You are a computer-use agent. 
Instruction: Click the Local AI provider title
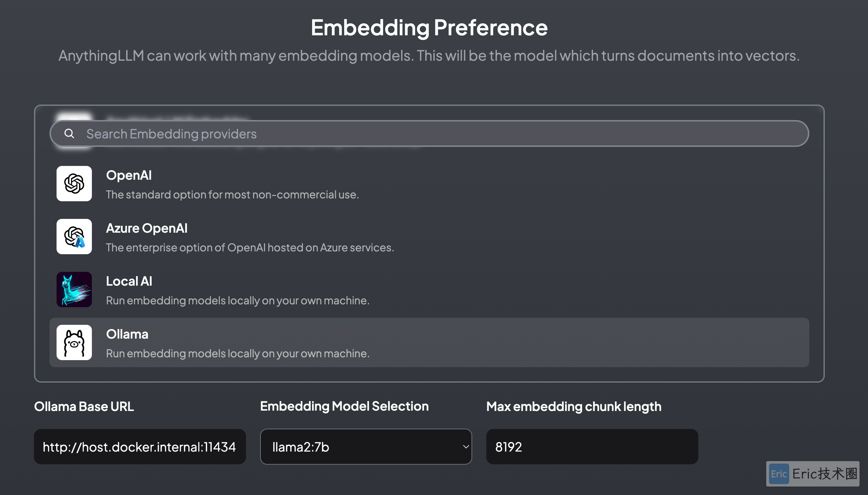(129, 281)
